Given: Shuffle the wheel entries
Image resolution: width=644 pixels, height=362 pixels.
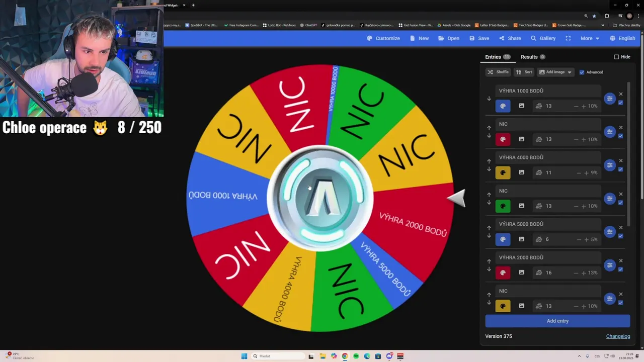Looking at the screenshot, I should pyautogui.click(x=498, y=72).
